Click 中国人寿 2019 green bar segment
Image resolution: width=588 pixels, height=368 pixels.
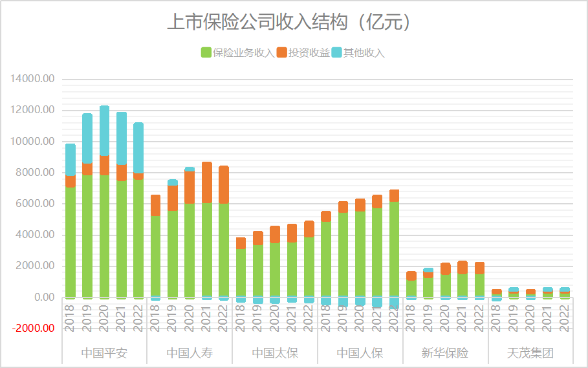(x=173, y=254)
